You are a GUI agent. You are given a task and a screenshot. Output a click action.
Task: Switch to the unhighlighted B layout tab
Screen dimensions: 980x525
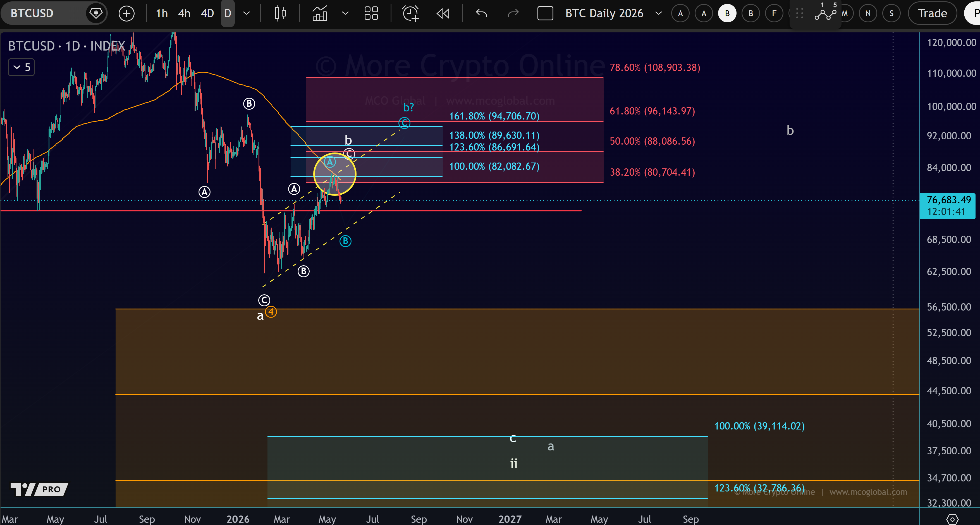coord(750,14)
